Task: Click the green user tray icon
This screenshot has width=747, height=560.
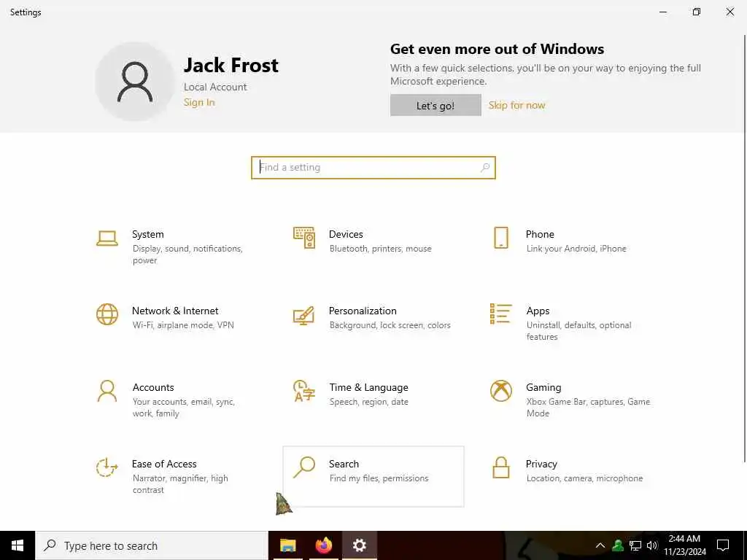Action: coord(618,545)
